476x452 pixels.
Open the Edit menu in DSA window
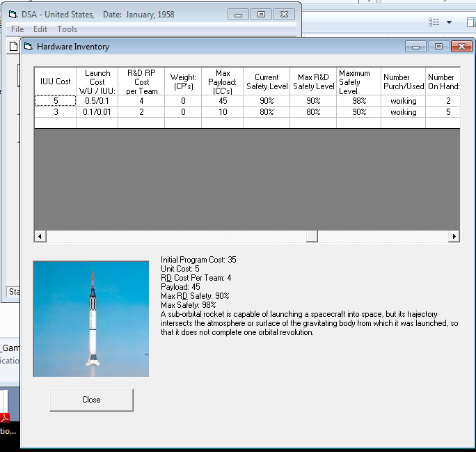40,29
